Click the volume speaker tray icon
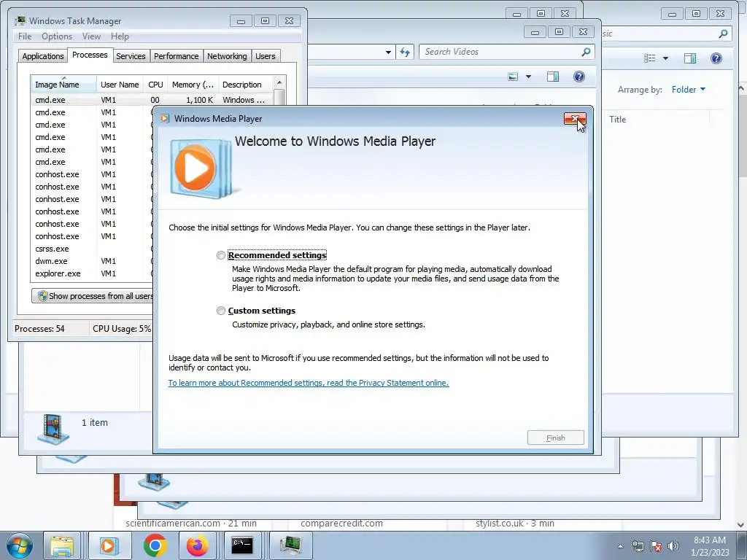The width and height of the screenshot is (747, 560). click(673, 546)
